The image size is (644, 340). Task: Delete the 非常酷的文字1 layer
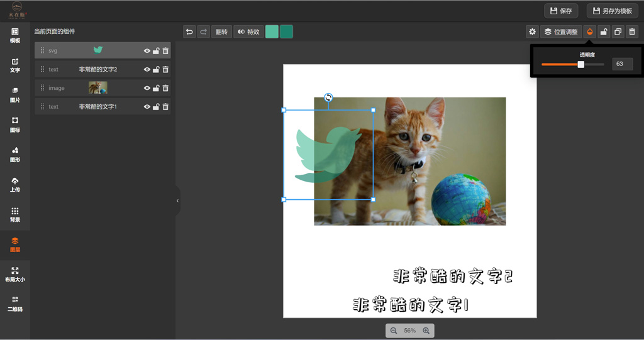pos(165,107)
